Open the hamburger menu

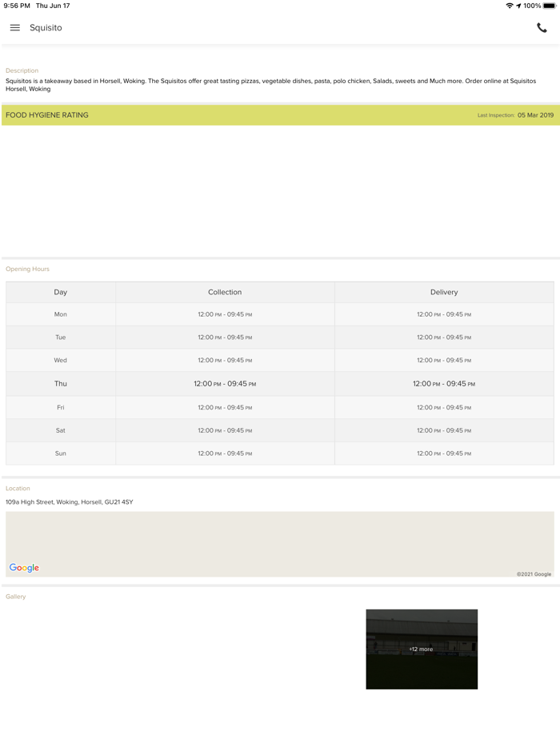point(14,28)
